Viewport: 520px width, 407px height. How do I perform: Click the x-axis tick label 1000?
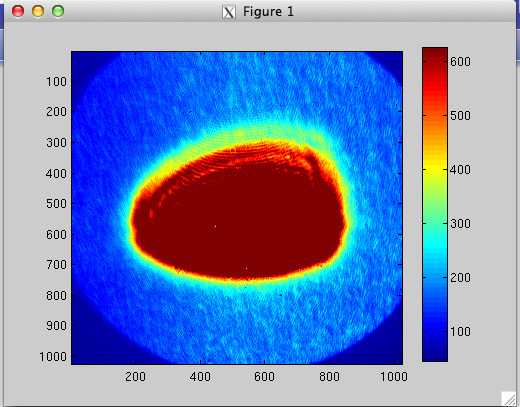[394, 377]
